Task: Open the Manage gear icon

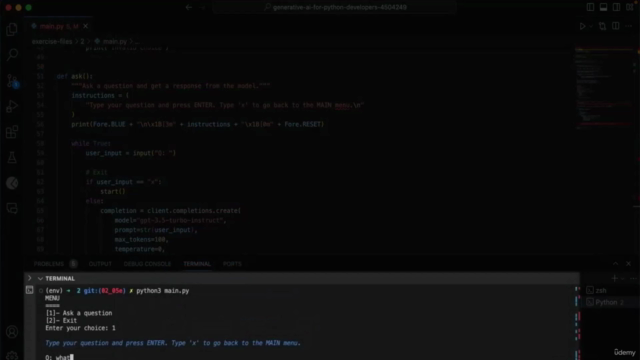Action: coord(12,356)
